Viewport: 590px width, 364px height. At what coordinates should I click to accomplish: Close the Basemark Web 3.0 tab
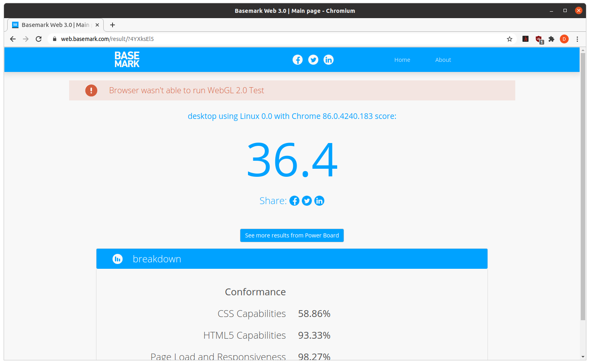[x=97, y=25]
